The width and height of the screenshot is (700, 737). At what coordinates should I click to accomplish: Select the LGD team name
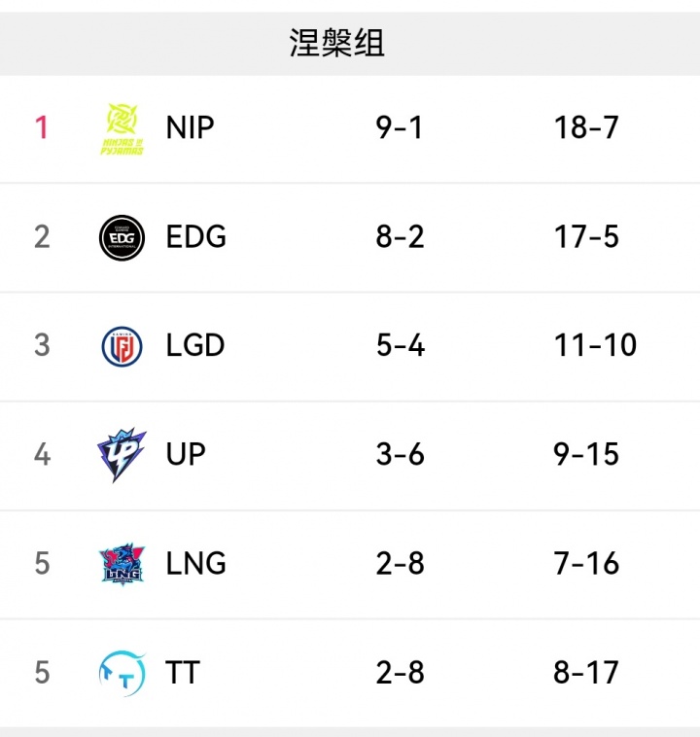pos(195,345)
